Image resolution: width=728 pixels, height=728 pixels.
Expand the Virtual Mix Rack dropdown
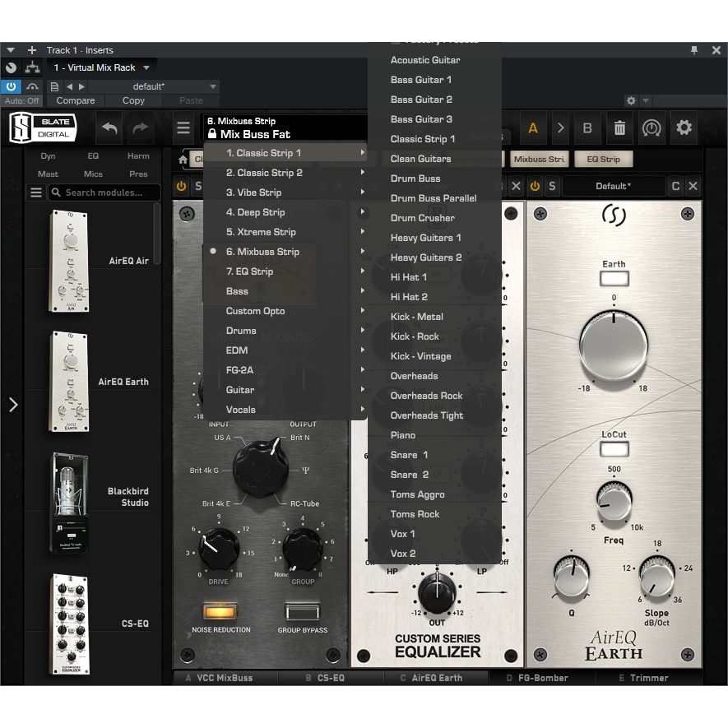146,67
